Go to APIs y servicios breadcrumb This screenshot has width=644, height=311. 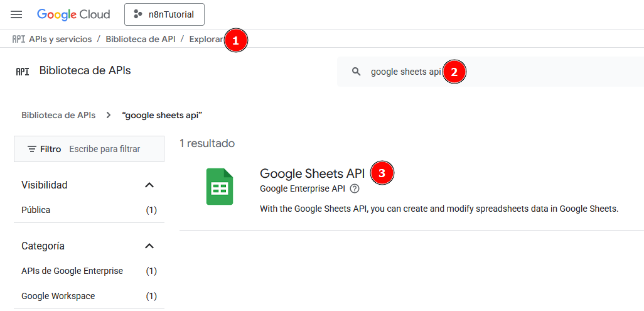60,40
